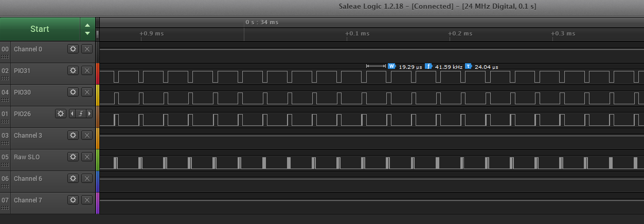Click the period (τ) measurement badge
The image size is (644, 224).
click(468, 66)
